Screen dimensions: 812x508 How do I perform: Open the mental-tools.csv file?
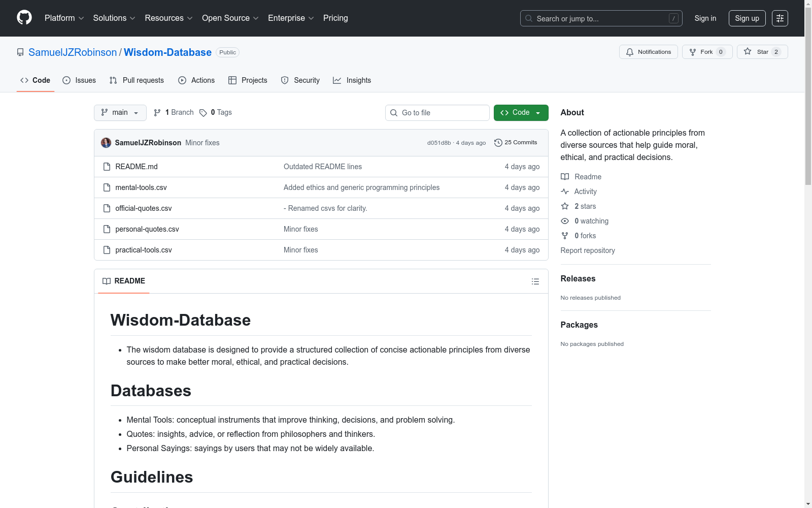tap(141, 187)
